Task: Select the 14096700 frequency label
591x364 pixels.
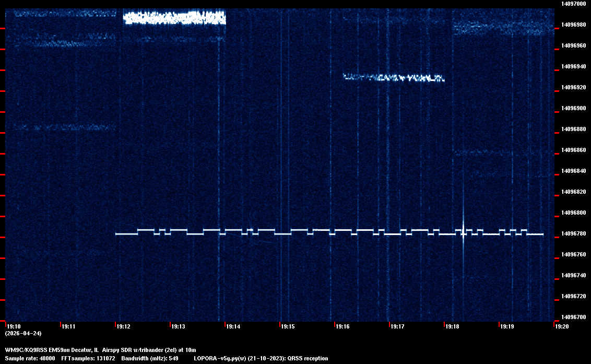Action: [573, 317]
